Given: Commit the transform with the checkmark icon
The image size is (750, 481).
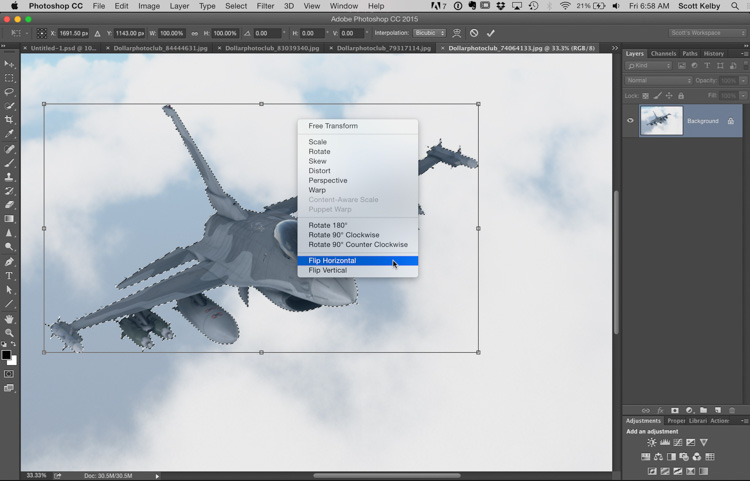Looking at the screenshot, I should 490,33.
